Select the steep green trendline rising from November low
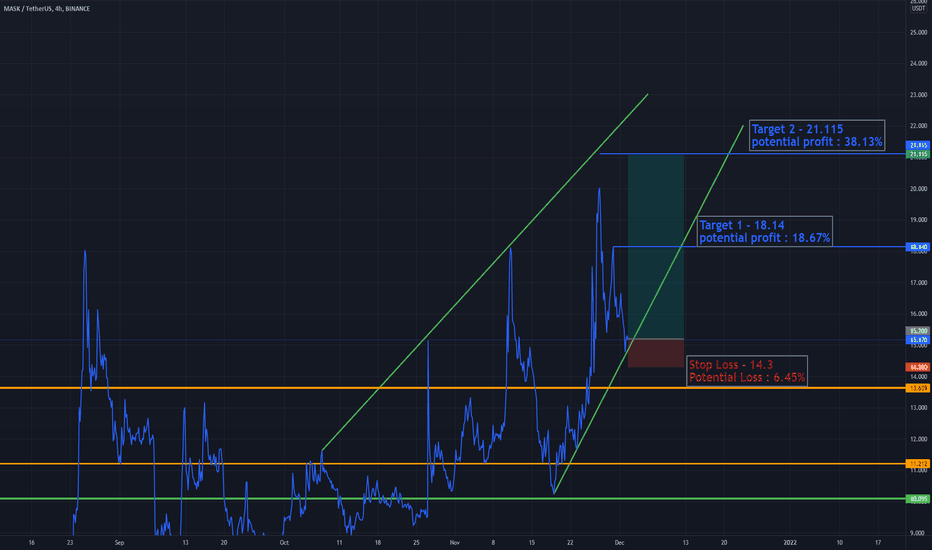 tap(648, 309)
